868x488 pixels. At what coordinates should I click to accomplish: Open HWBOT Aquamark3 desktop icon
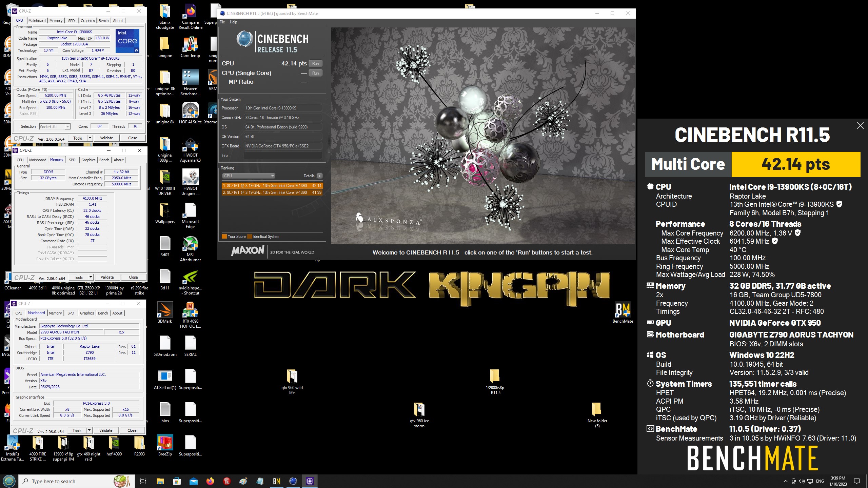(190, 149)
